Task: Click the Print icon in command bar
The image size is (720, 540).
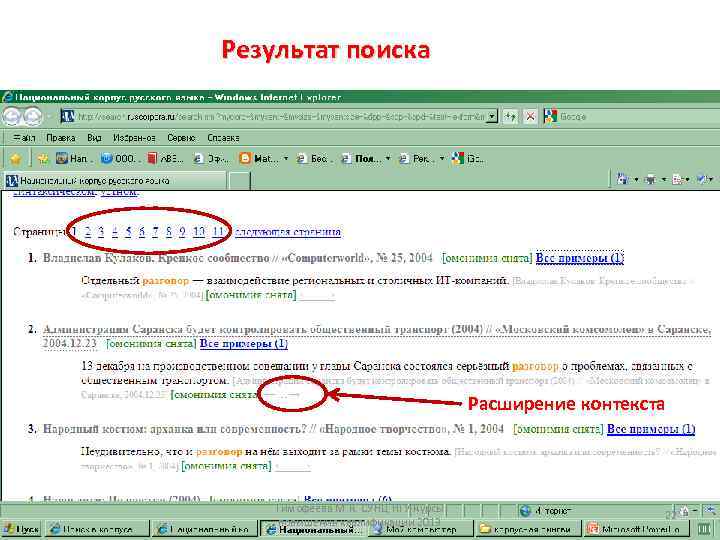Action: coord(650,180)
